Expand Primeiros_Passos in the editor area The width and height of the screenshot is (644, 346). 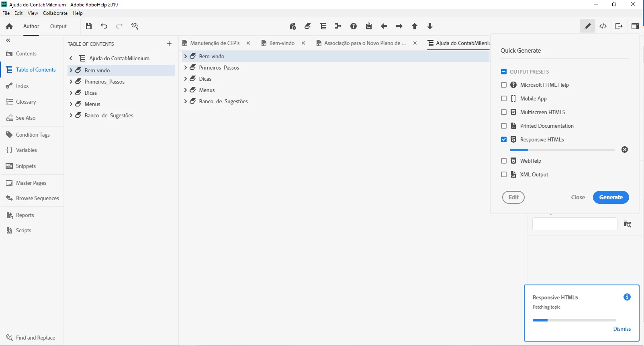[186, 68]
